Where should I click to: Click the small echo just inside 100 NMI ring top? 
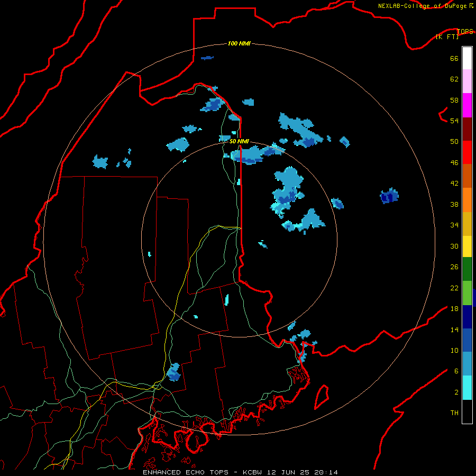pos(207,58)
